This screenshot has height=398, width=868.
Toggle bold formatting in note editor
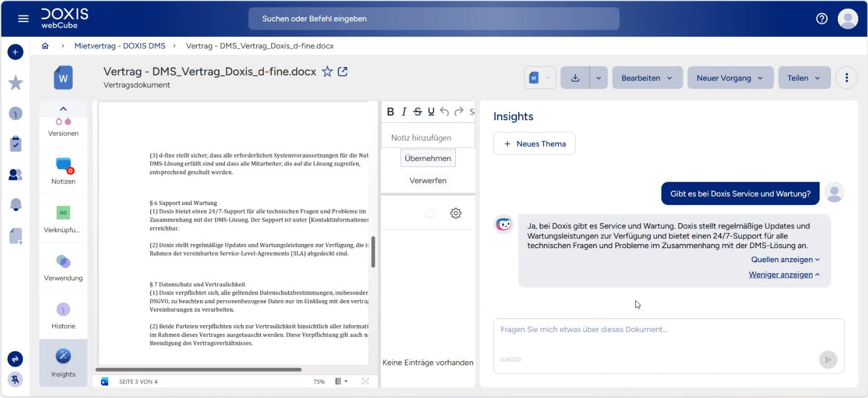(390, 111)
